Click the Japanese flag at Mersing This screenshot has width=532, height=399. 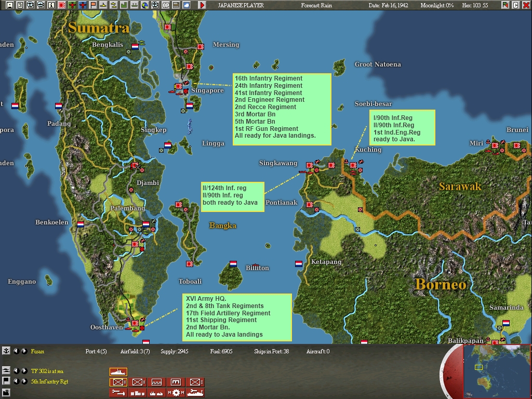(x=200, y=47)
